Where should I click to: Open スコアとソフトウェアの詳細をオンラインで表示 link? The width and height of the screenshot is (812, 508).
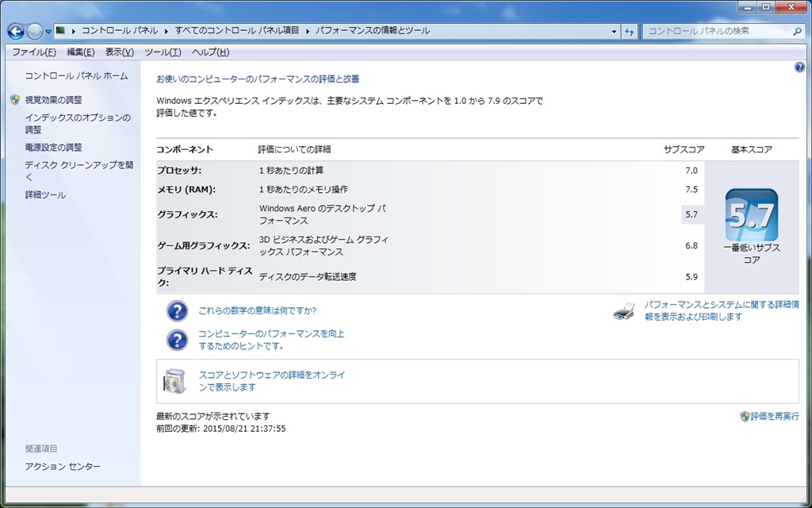272,381
